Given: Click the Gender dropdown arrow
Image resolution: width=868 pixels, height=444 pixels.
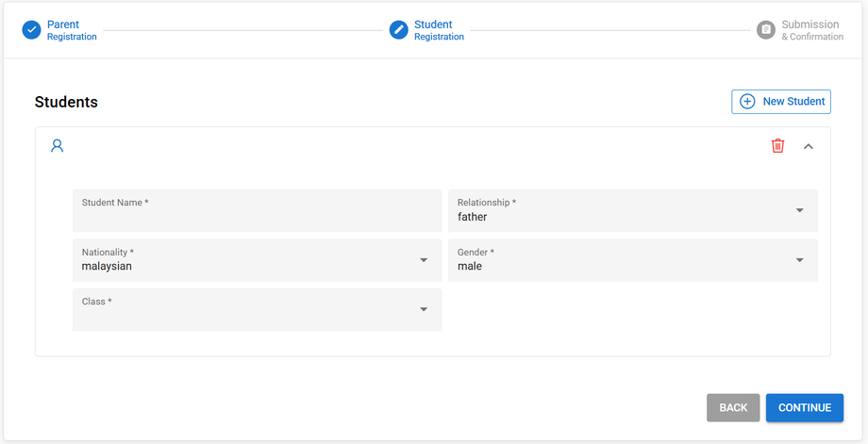Looking at the screenshot, I should click(800, 260).
